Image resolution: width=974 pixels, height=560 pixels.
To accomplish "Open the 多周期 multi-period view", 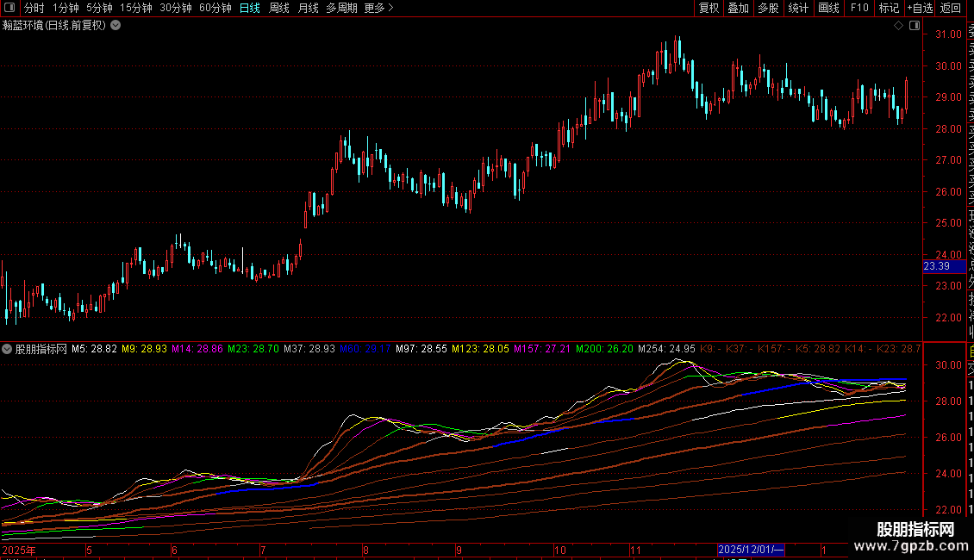I will pyautogui.click(x=341, y=8).
